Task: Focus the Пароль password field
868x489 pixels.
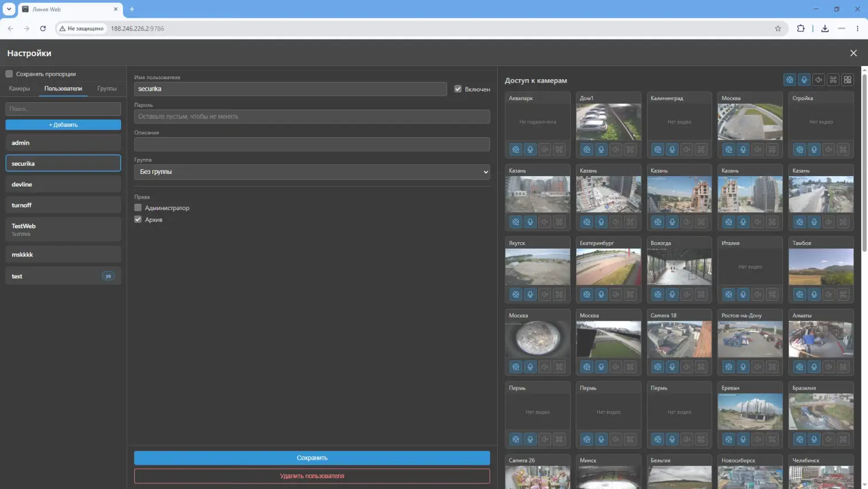Action: pyautogui.click(x=312, y=117)
